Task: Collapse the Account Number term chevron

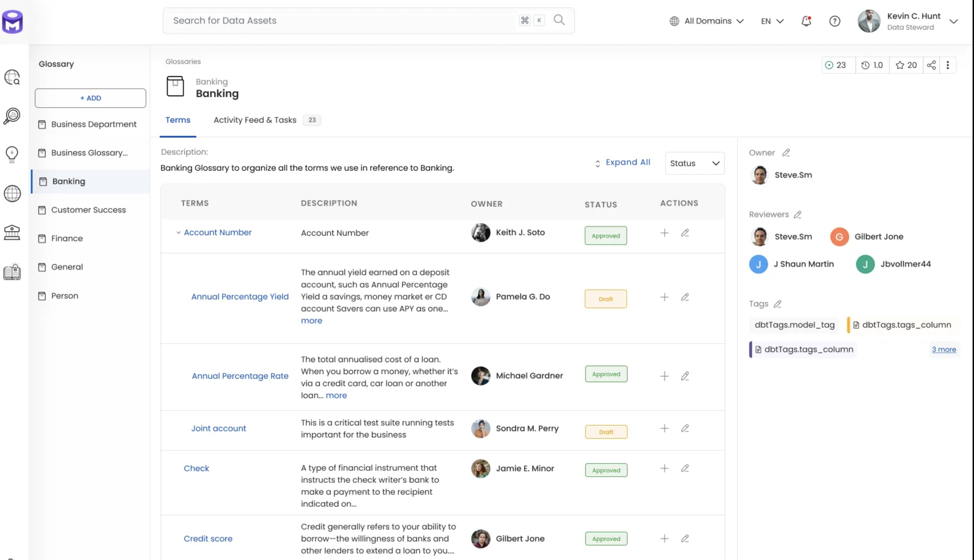Action: coord(178,233)
